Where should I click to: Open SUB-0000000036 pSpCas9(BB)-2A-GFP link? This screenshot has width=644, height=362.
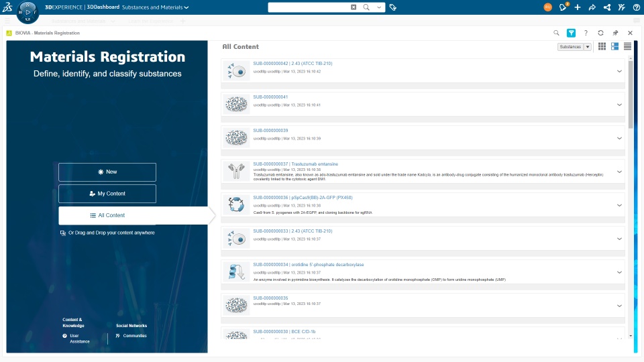[x=303, y=198]
